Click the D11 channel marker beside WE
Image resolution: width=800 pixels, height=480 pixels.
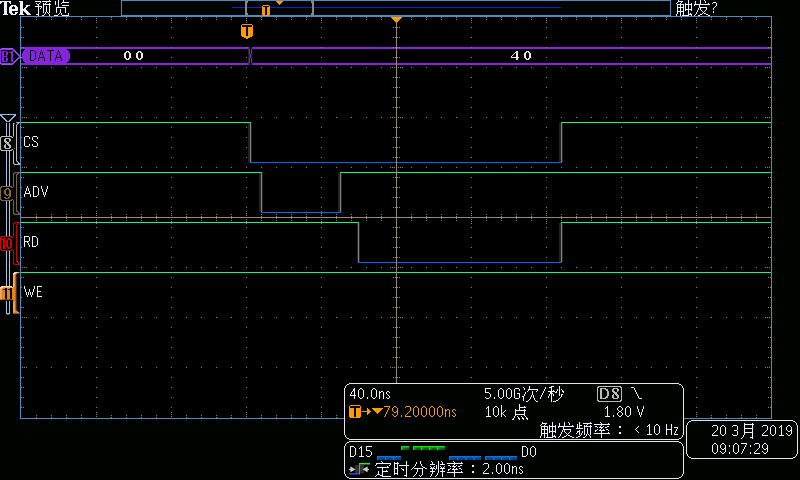click(7, 293)
